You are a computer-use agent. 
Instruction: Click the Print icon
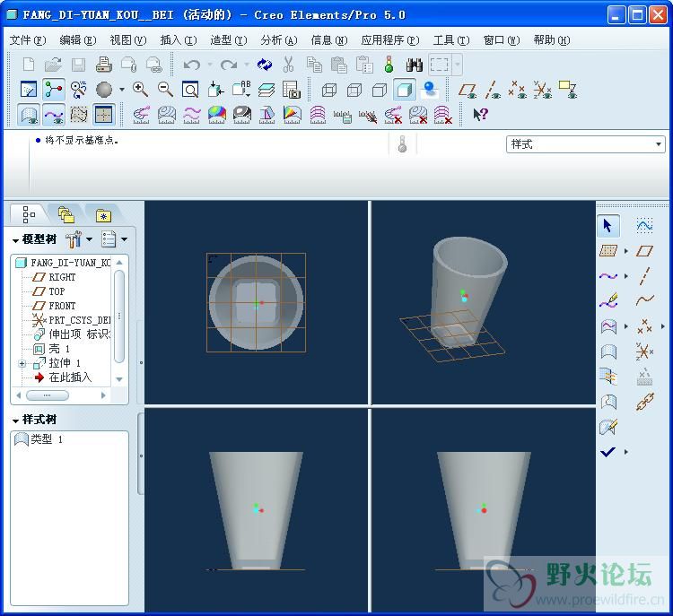pyautogui.click(x=103, y=65)
